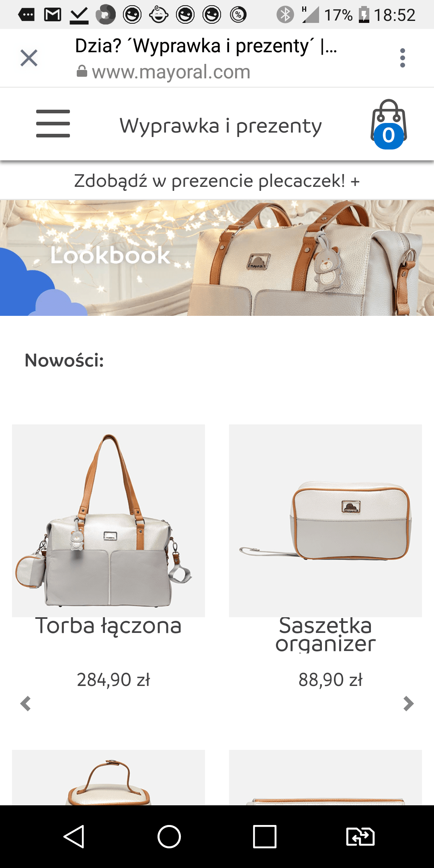Close the browser tab with X
Viewport: 434px width, 868px height.
[29, 58]
